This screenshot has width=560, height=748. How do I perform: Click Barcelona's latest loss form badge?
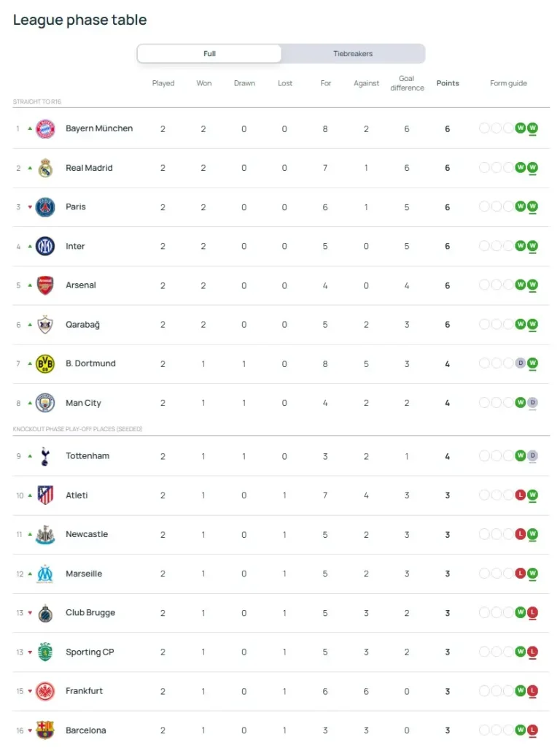(532, 730)
